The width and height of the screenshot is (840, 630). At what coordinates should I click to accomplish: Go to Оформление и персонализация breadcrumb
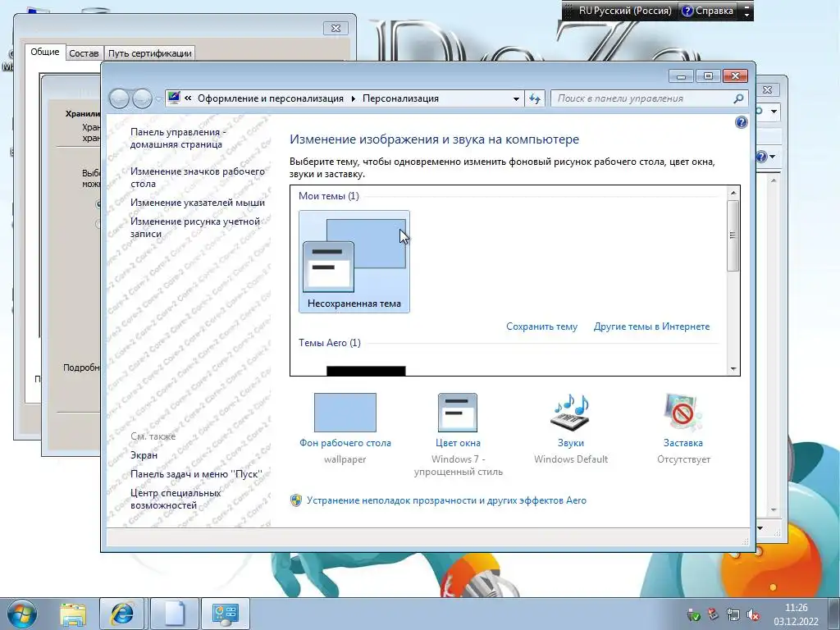coord(271,98)
